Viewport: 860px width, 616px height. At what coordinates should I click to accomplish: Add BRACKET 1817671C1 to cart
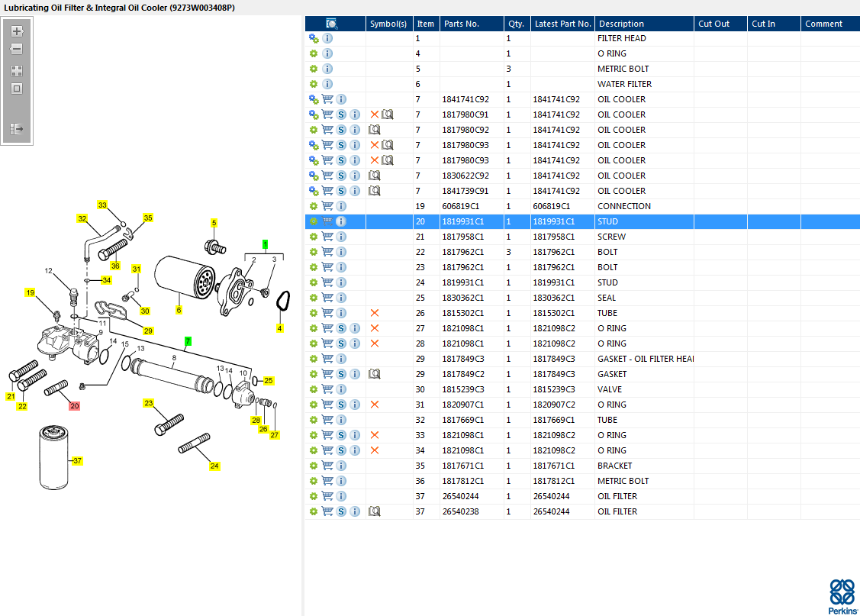click(x=327, y=466)
